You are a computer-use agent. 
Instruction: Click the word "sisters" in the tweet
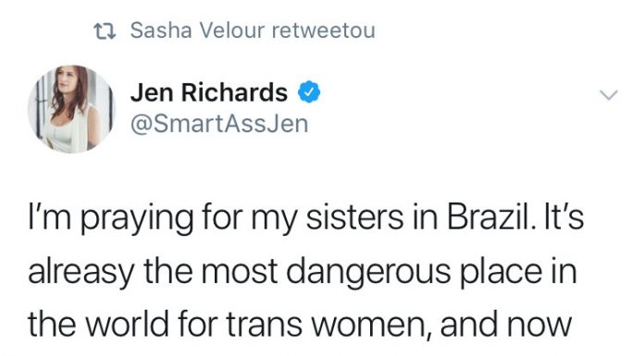(355, 216)
